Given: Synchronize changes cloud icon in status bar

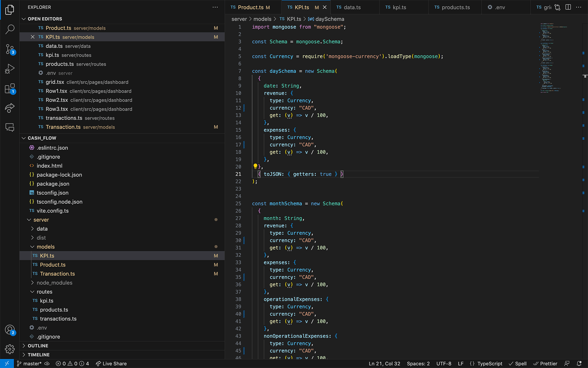Looking at the screenshot, I should pos(47,363).
